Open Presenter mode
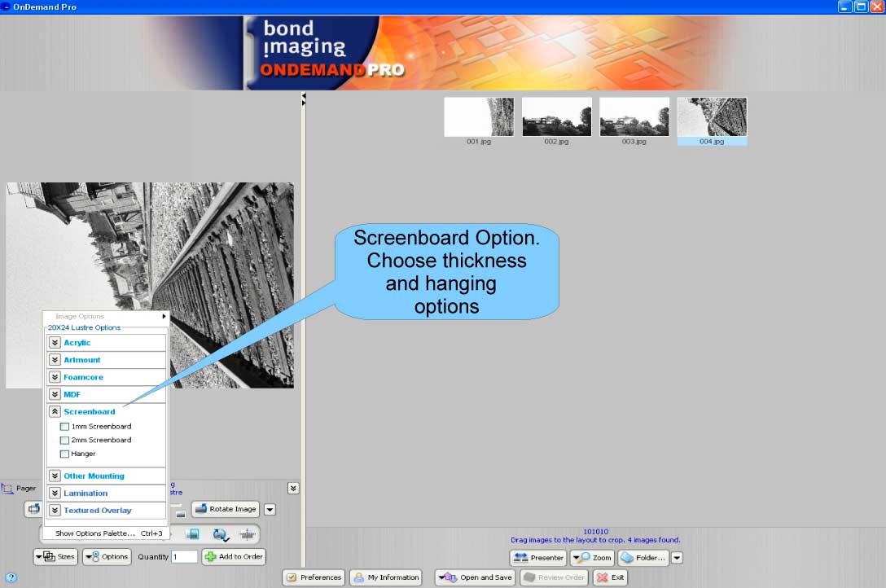 pos(537,558)
